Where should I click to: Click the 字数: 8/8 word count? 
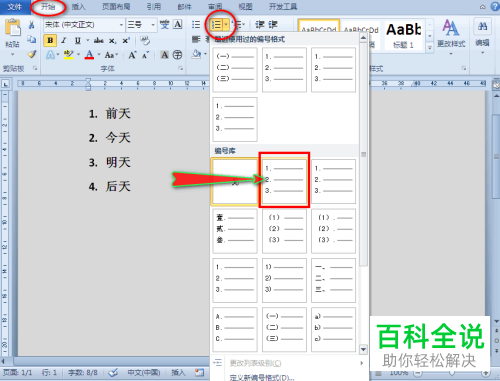83,372
